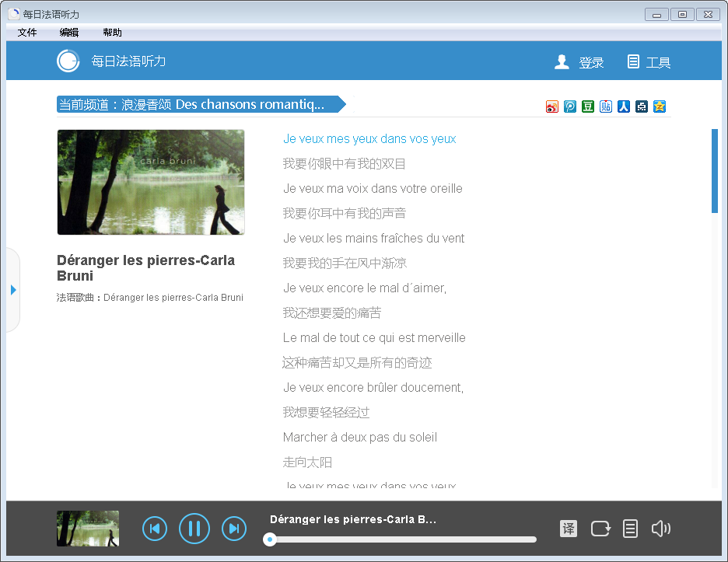Share to Douban green icon
728x562 pixels.
588,106
